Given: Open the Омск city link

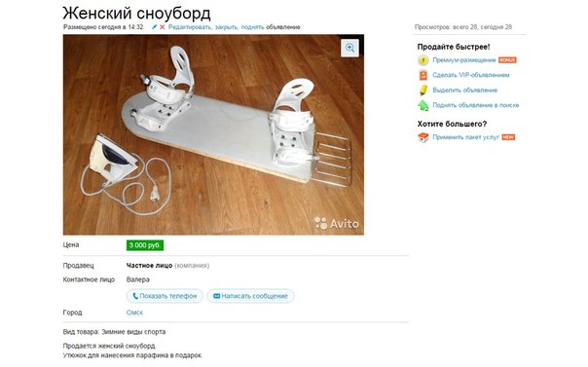Looking at the screenshot, I should pyautogui.click(x=134, y=312).
